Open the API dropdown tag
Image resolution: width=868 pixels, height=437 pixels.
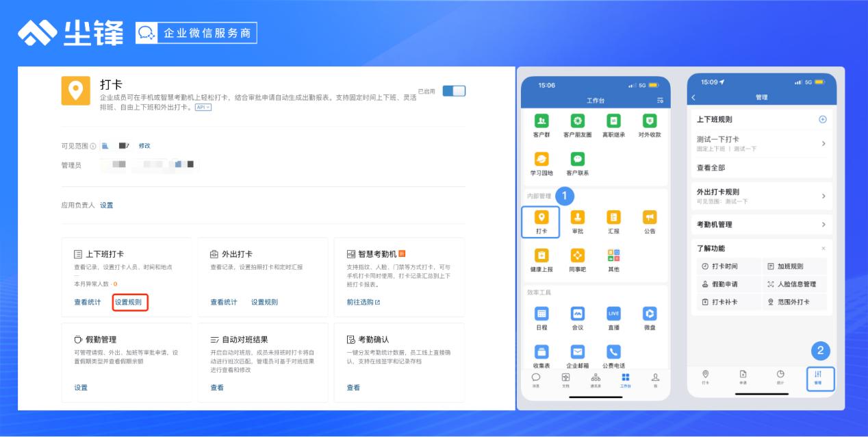203,108
